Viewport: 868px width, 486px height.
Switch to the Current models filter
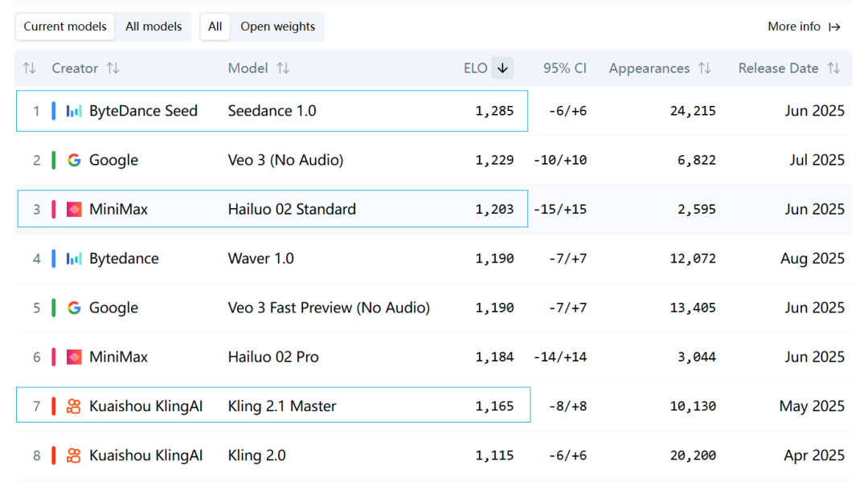click(x=65, y=27)
